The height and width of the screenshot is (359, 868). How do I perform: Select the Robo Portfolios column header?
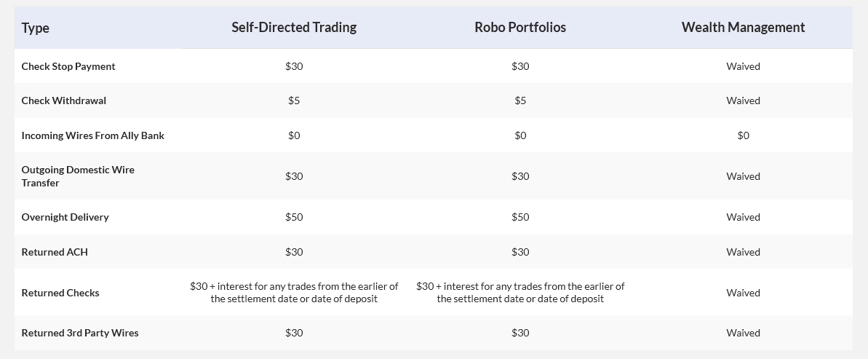coord(520,27)
